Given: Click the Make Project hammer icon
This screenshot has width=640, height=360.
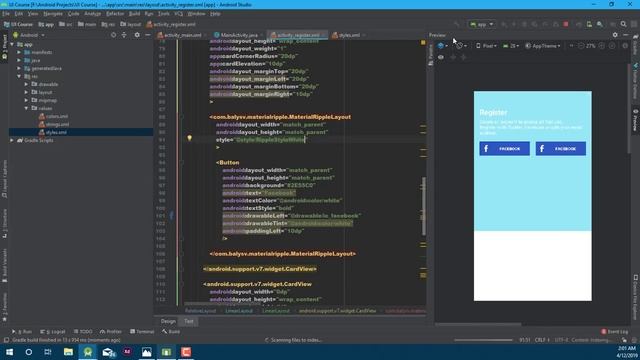Looking at the screenshot, I should point(457,24).
